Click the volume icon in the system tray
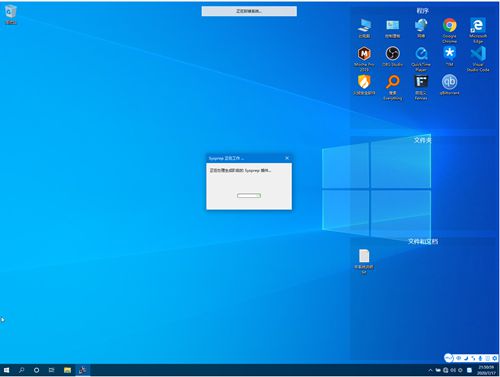500x377 pixels. tap(453, 370)
